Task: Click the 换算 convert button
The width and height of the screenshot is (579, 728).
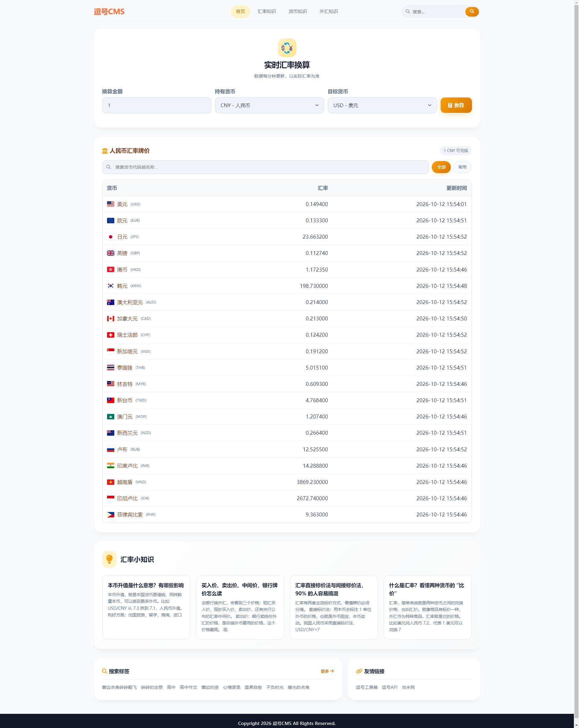Action: coord(456,105)
